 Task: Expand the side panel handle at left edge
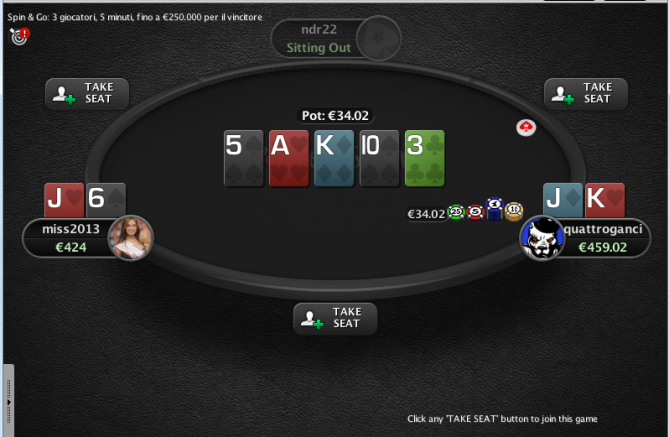coord(8,401)
